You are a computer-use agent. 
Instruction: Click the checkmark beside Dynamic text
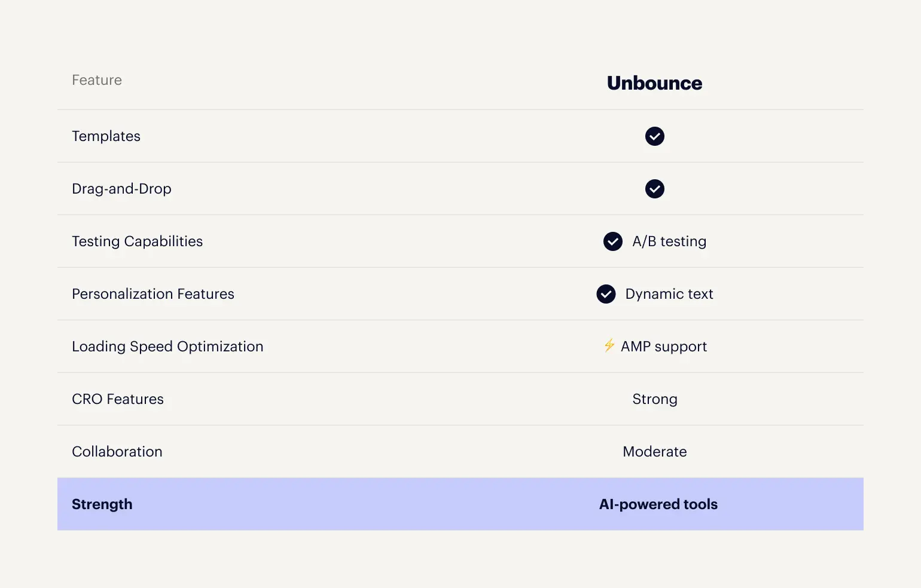coord(606,294)
